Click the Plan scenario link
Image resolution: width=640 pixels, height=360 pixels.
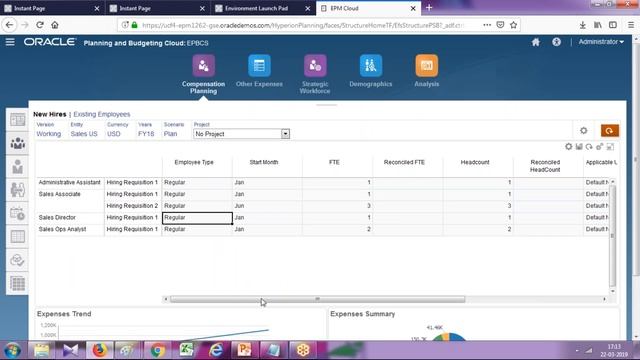point(170,134)
